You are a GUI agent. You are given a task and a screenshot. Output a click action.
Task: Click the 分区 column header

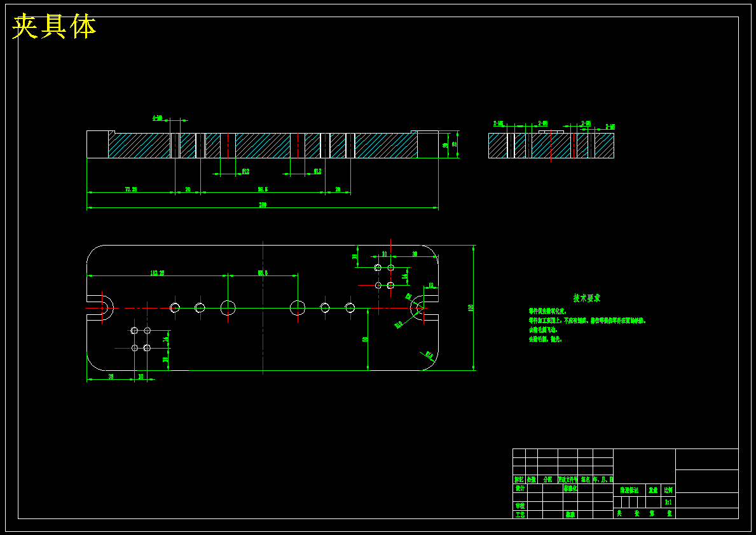pos(547,480)
